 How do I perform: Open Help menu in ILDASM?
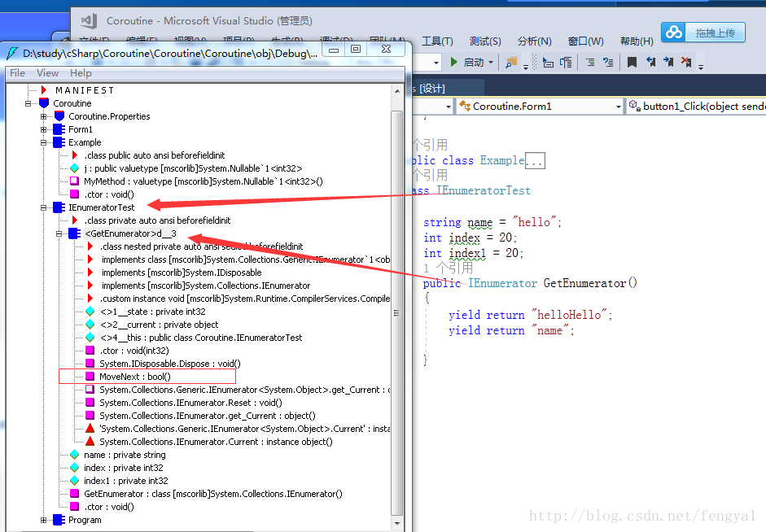[81, 72]
